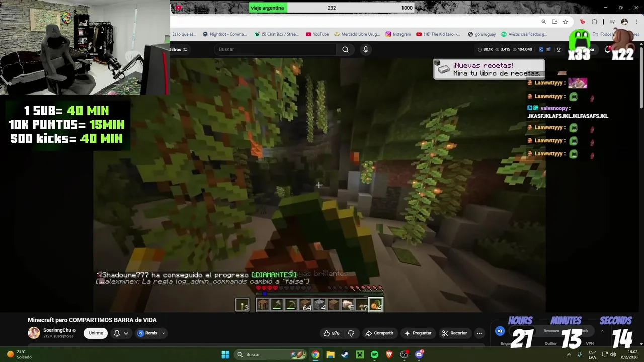The image size is (644, 362).
Task: Click the ESP LAA language indicator
Action: tap(592, 354)
